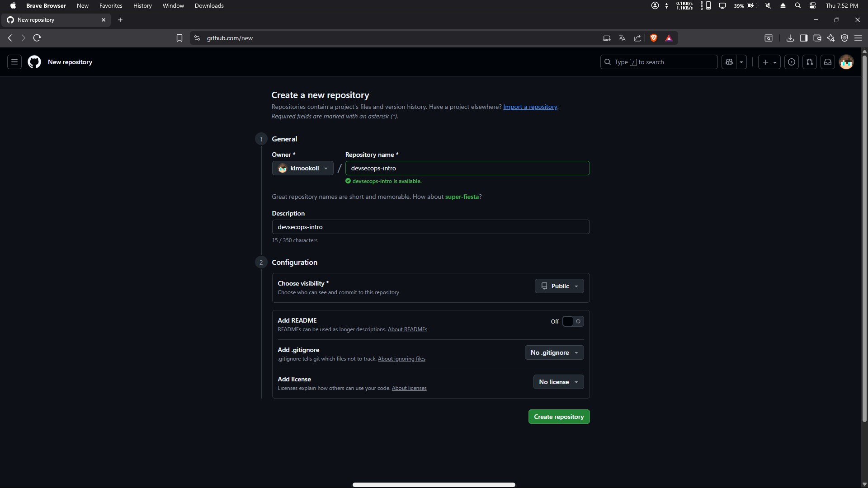Viewport: 868px width, 488px height.
Task: Open the Favorites menu in menu bar
Action: (111, 5)
